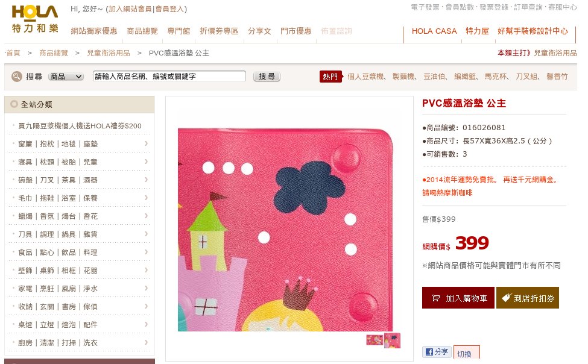Click the Facebook 分享 share icon
The image size is (588, 364).
(x=437, y=351)
